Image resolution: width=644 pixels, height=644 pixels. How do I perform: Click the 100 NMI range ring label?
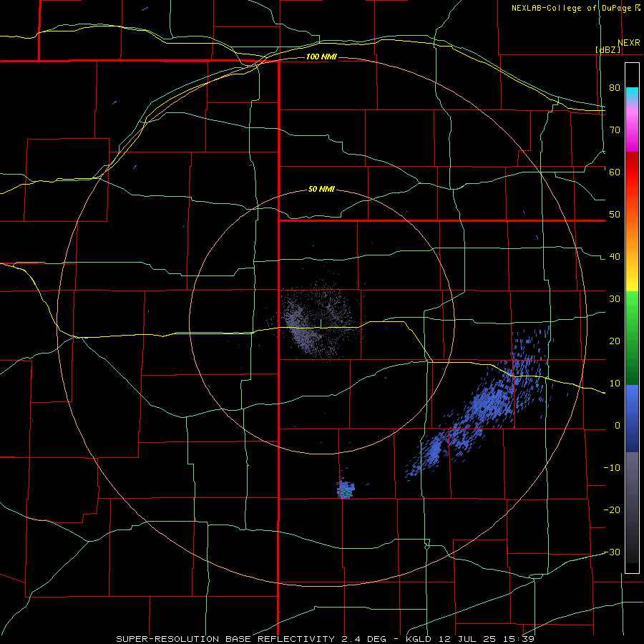pyautogui.click(x=321, y=57)
